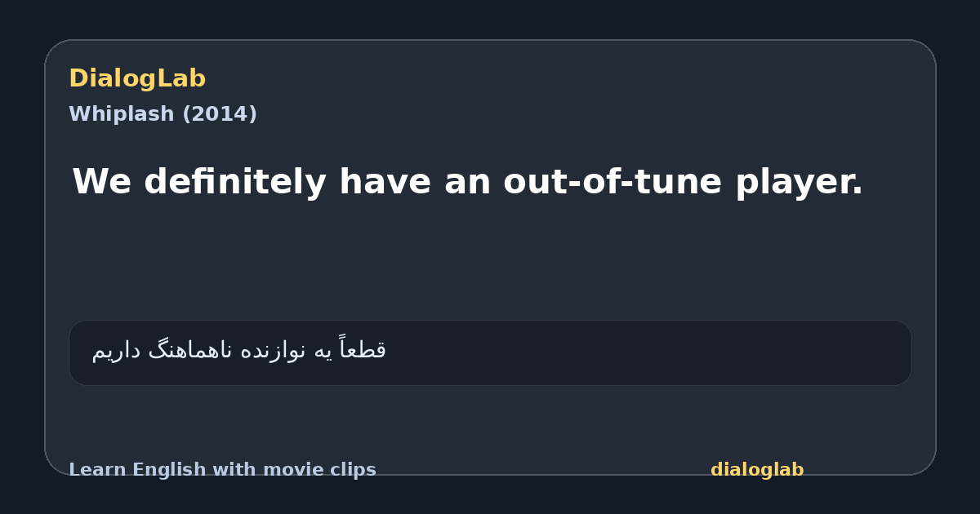Click "Learn English with movie clips" tagline
The width and height of the screenshot is (980, 514).
click(222, 470)
